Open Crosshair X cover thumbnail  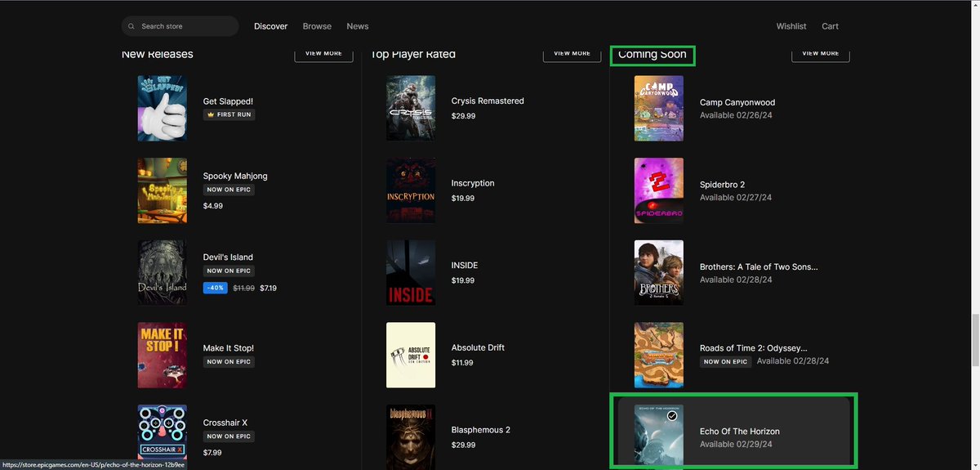click(x=163, y=437)
